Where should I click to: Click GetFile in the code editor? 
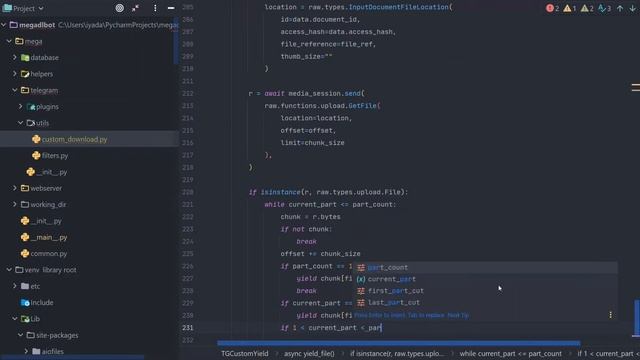tap(362, 106)
